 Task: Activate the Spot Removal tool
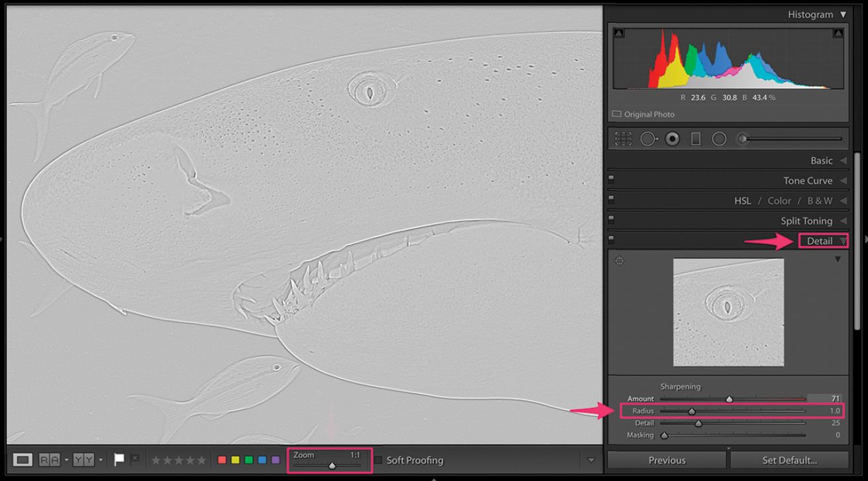[x=648, y=139]
